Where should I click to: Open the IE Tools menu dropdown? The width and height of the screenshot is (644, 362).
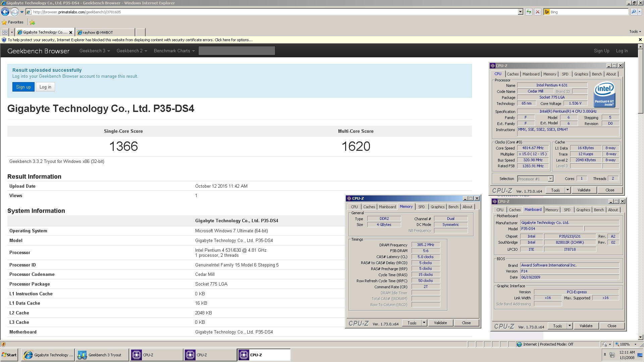coord(635,32)
